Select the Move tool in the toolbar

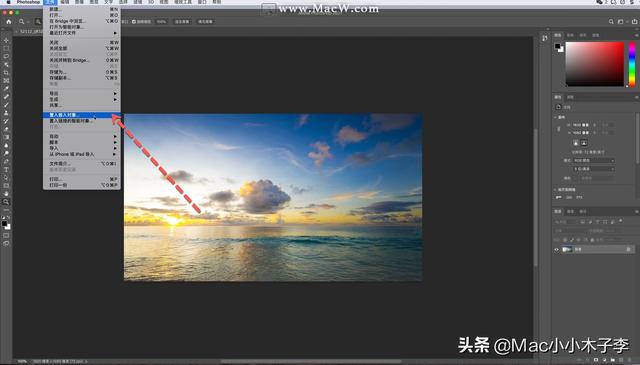[6, 40]
